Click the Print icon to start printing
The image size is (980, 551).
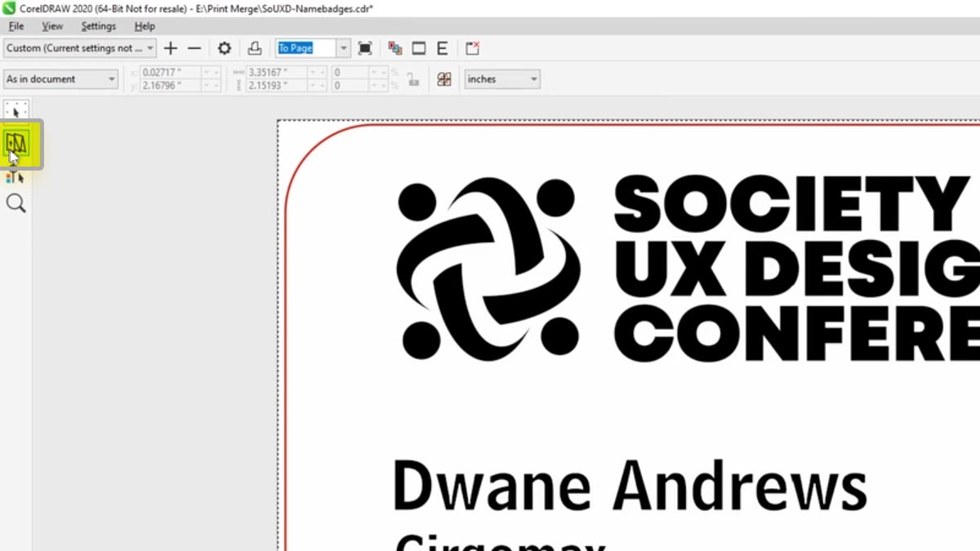(x=254, y=47)
